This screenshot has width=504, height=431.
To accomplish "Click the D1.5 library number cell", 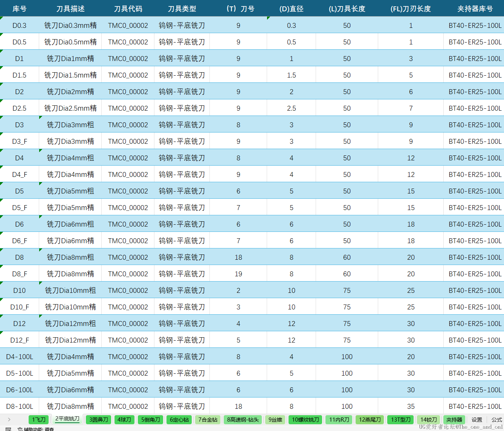I will click(x=19, y=75).
